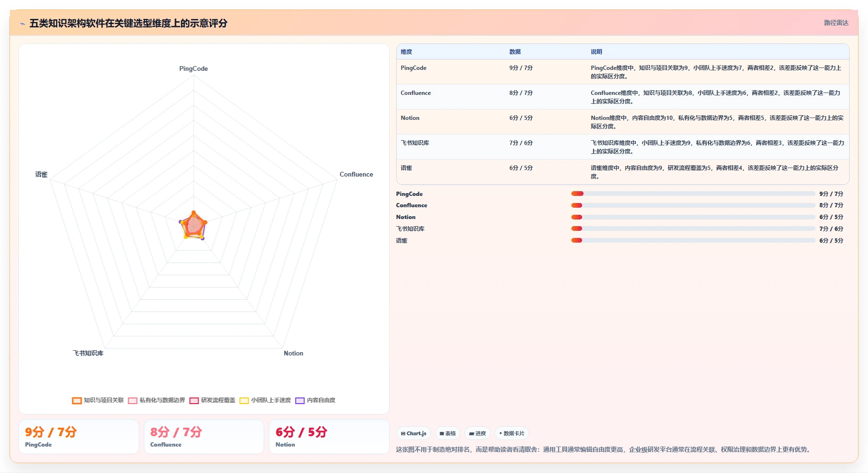
Task: Open the Notion 6分 / 5分 data card
Action: pos(329,437)
